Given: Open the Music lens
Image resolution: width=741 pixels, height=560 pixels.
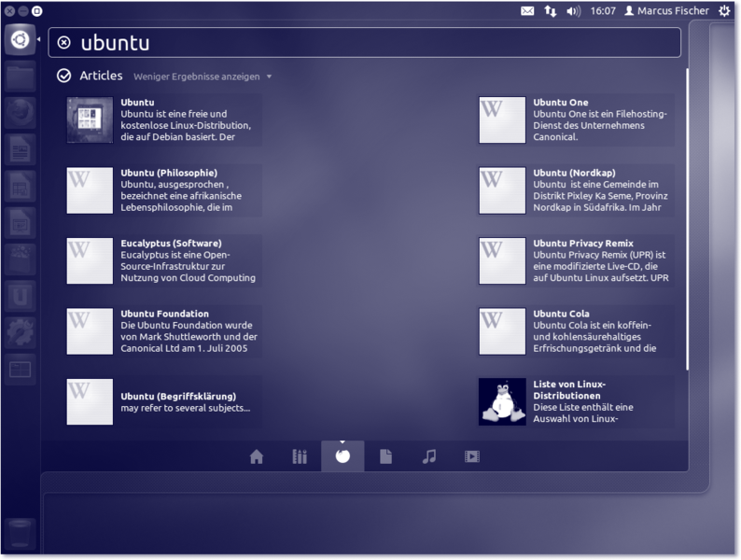Looking at the screenshot, I should (x=428, y=456).
